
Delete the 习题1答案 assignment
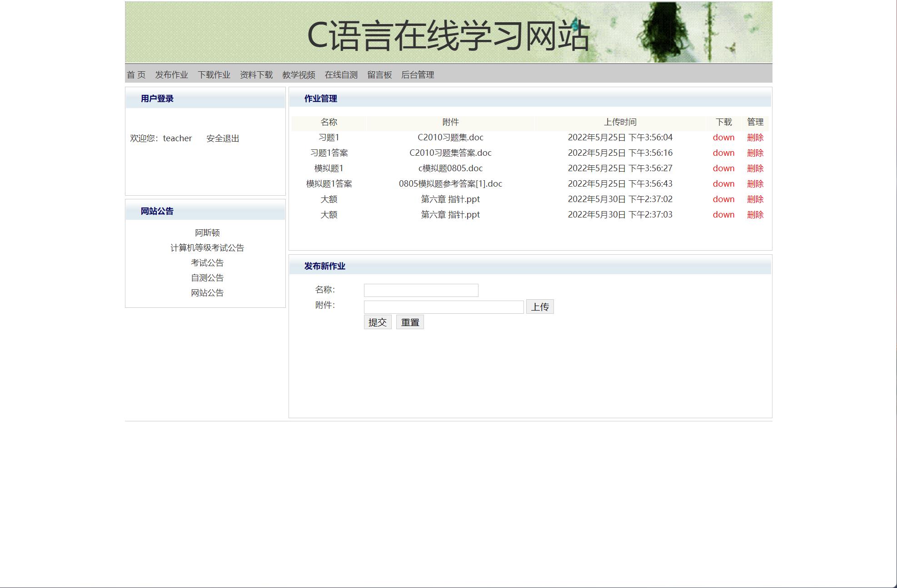pos(755,153)
